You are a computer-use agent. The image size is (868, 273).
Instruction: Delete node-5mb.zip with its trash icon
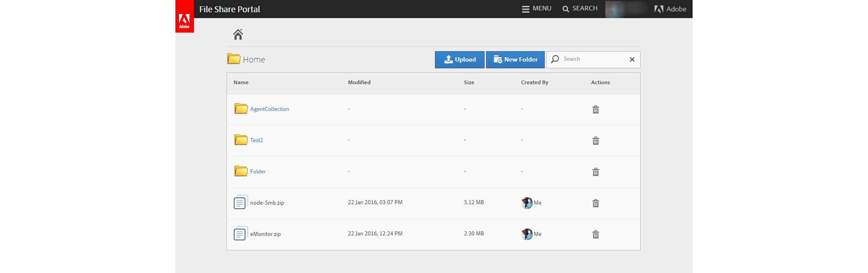(x=595, y=203)
